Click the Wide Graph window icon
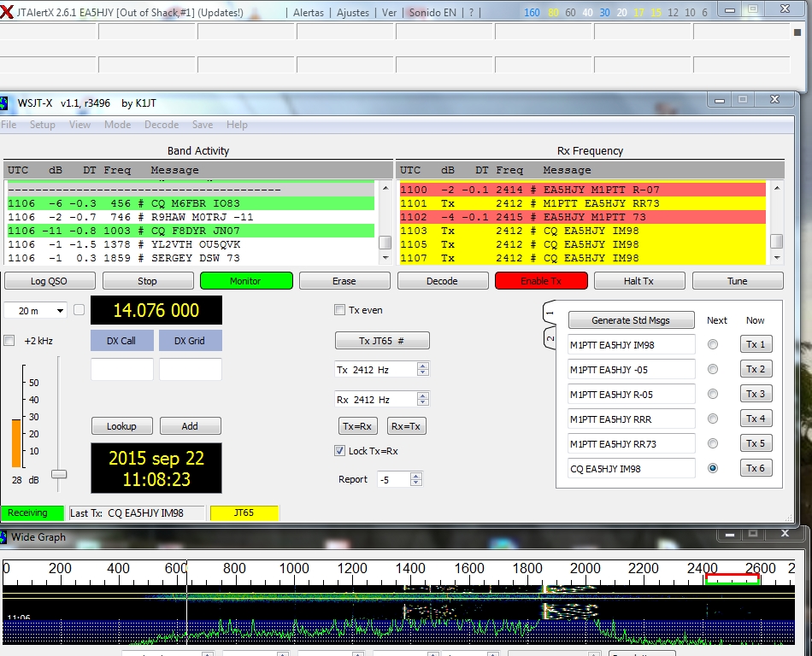Image resolution: width=812 pixels, height=656 pixels. click(3, 537)
